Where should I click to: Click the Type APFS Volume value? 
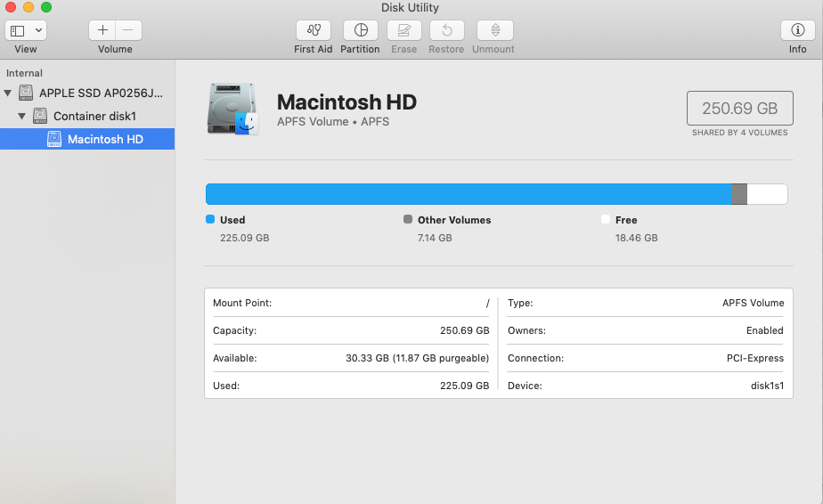pyautogui.click(x=753, y=303)
